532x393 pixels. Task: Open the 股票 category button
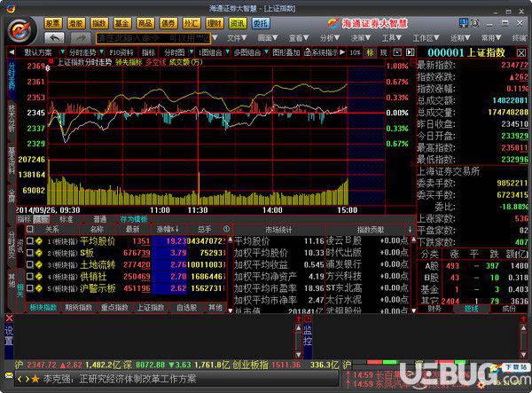[x=52, y=23]
